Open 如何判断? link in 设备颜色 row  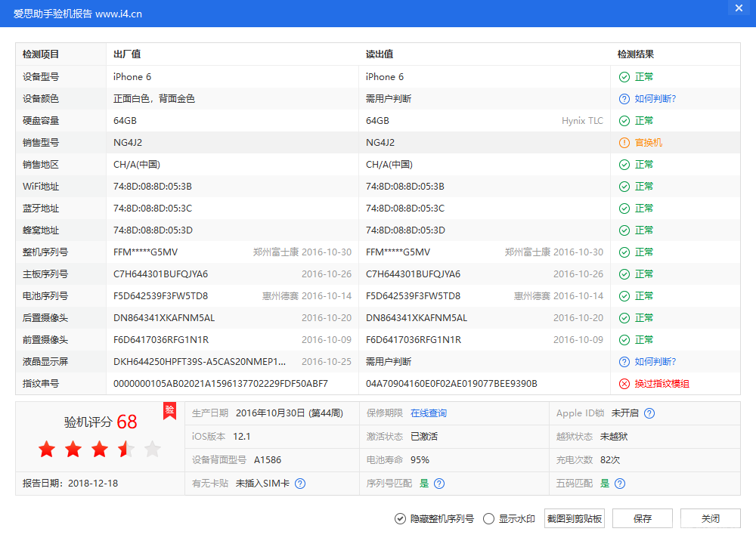click(655, 99)
